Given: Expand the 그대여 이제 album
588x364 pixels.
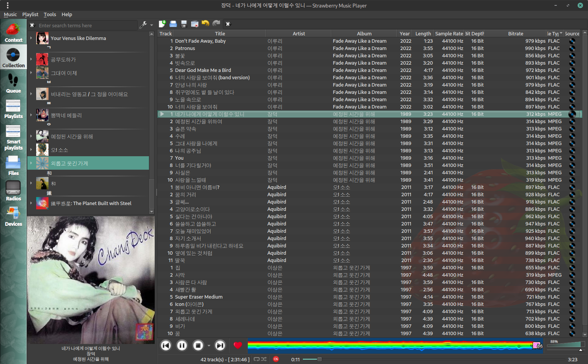Looking at the screenshot, I should click(31, 73).
